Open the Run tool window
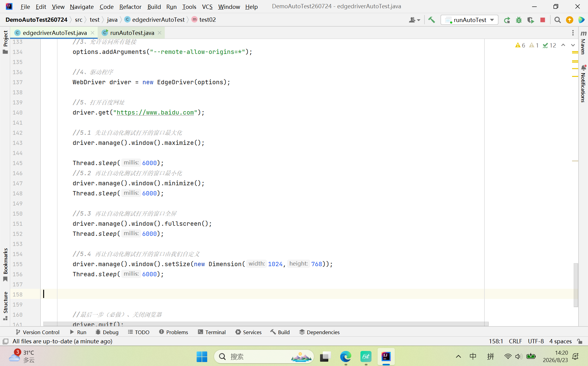Image resolution: width=588 pixels, height=366 pixels. tap(78, 332)
